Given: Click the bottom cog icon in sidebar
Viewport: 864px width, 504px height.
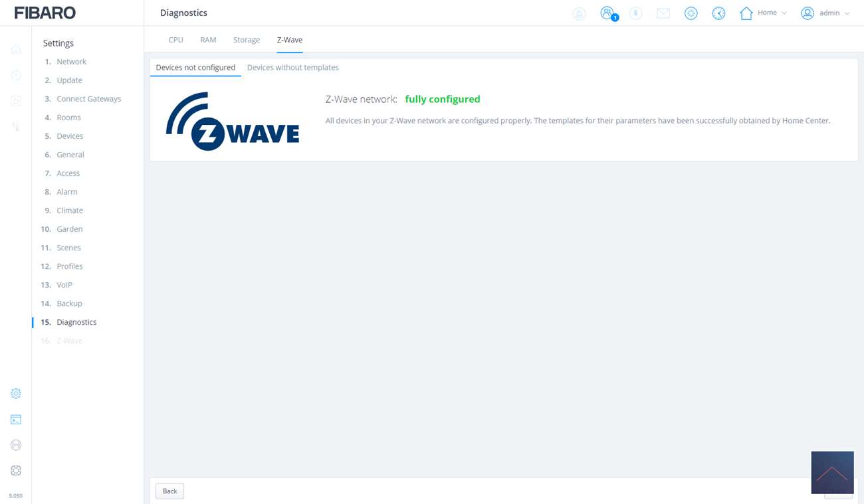Looking at the screenshot, I should [x=16, y=470].
